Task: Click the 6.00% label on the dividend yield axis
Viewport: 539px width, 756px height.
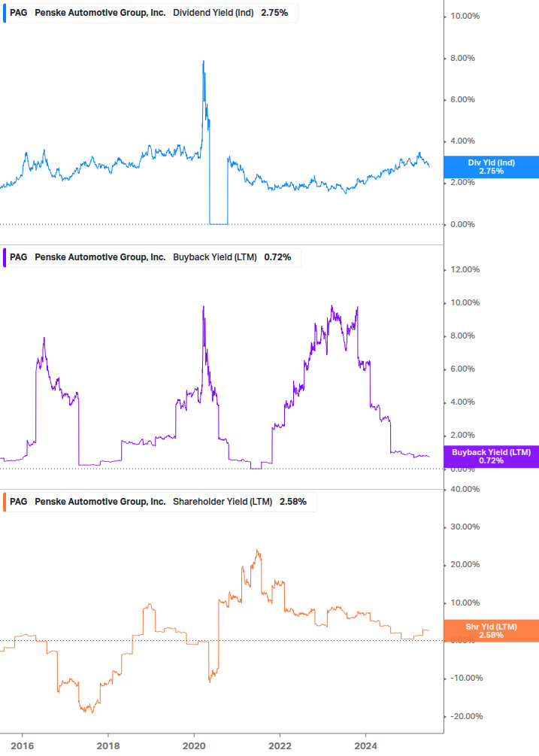Action: point(462,100)
